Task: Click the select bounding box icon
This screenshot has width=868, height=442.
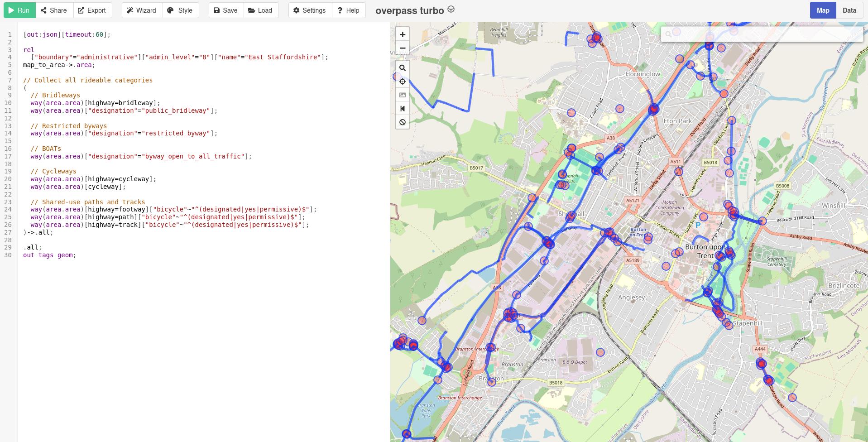Action: click(402, 95)
